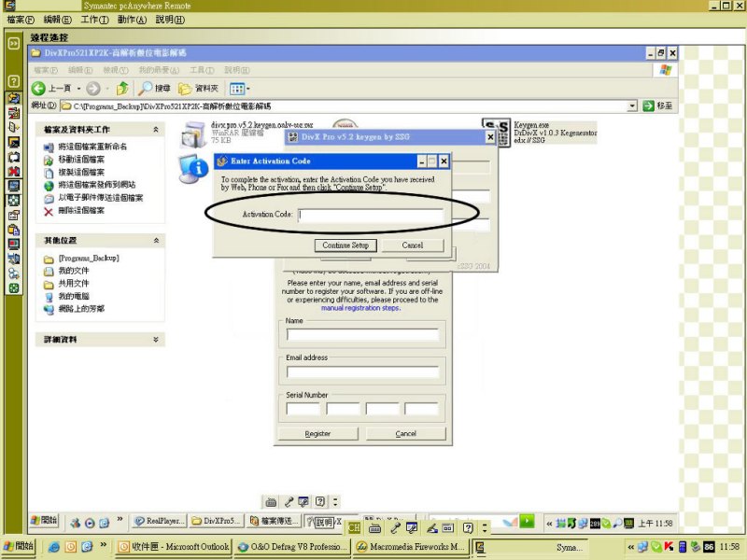The width and height of the screenshot is (747, 560).
Task: Collapse 其他位置 panel
Action: 156,241
